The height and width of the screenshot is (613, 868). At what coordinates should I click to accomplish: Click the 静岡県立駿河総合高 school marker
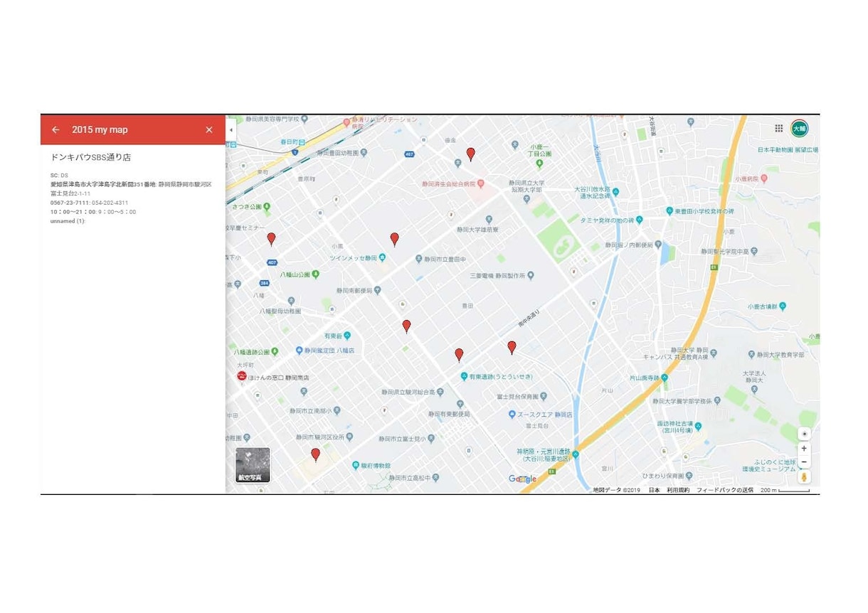pyautogui.click(x=442, y=392)
